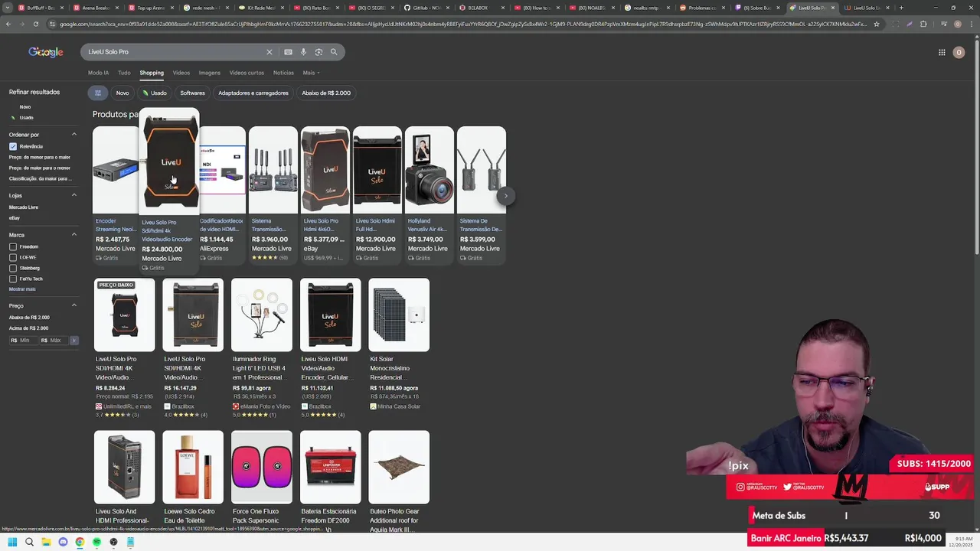The height and width of the screenshot is (551, 980).
Task: Click the filters icon chip beside Novo
Action: click(x=97, y=93)
